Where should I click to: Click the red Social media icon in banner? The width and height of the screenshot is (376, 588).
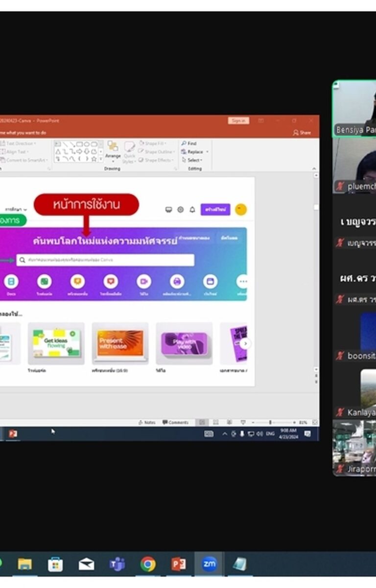(x=111, y=281)
